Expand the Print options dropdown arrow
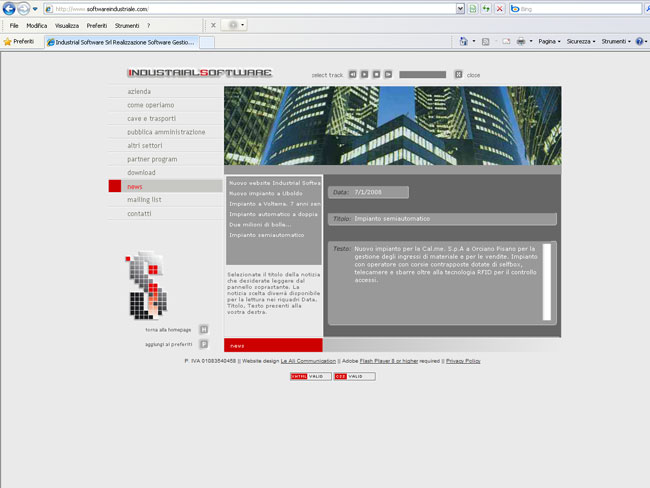650x488 pixels. point(531,41)
